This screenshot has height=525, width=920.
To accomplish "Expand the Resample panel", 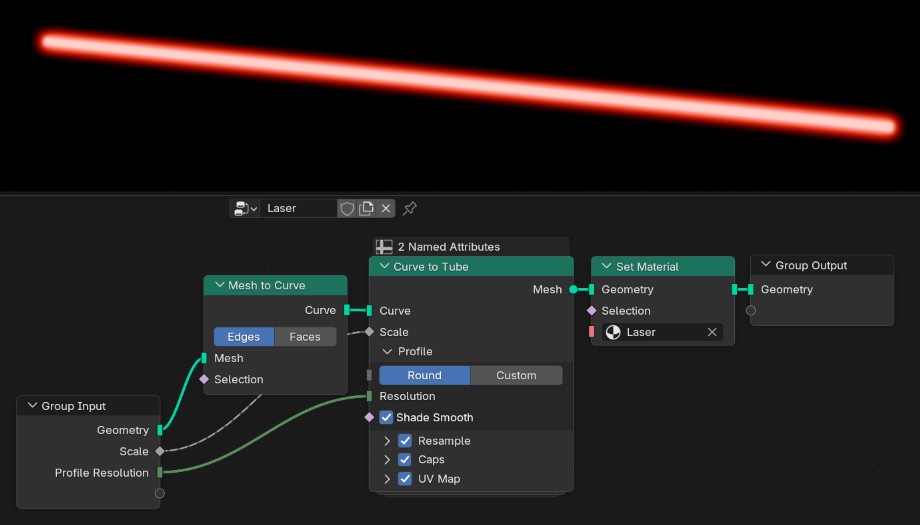I will coord(387,441).
